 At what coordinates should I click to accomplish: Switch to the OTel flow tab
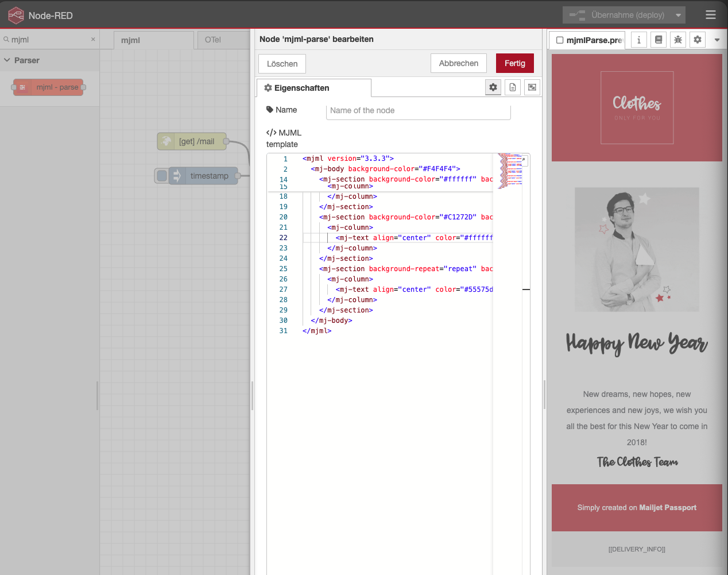[212, 40]
